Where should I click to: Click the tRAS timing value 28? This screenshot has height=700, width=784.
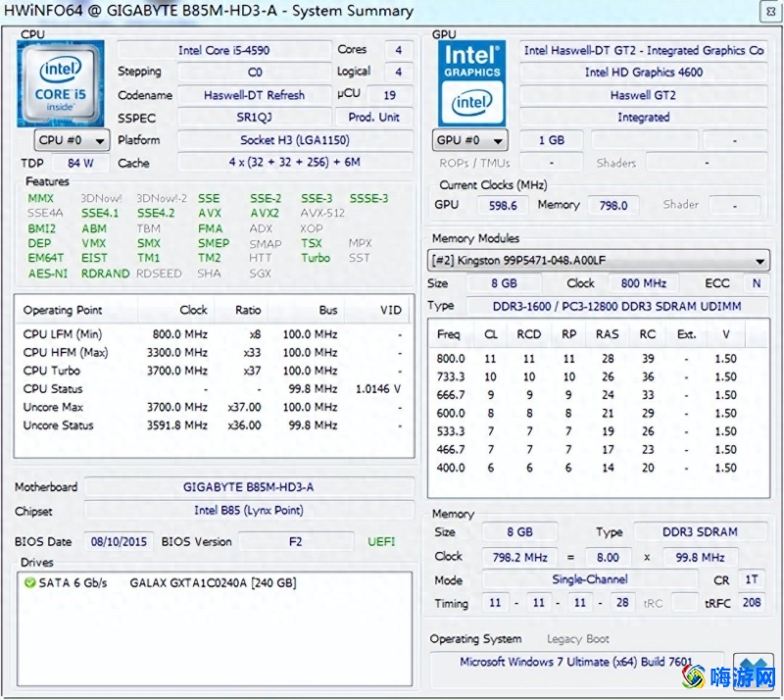(x=622, y=603)
